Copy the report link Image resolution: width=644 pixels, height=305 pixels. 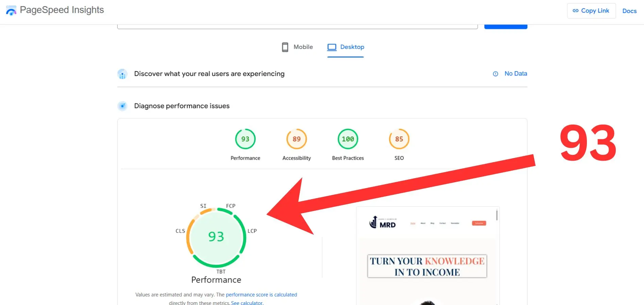coord(591,11)
